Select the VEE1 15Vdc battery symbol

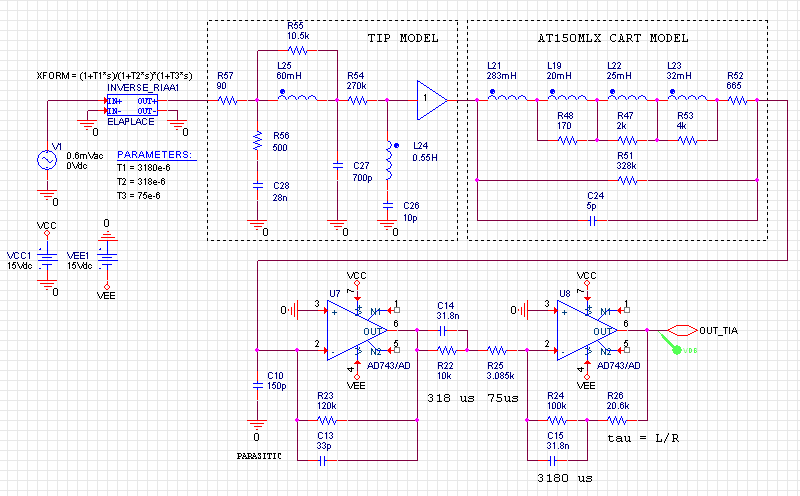pos(107,260)
